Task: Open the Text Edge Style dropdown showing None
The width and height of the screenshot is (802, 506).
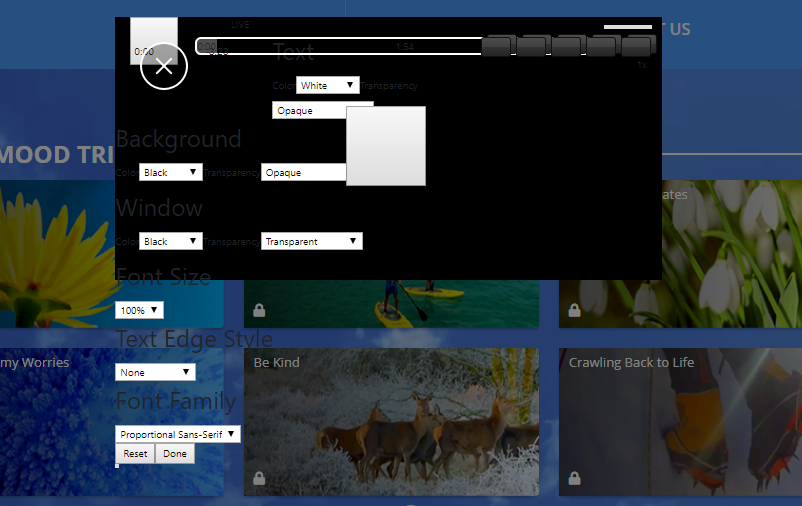Action: coord(155,372)
